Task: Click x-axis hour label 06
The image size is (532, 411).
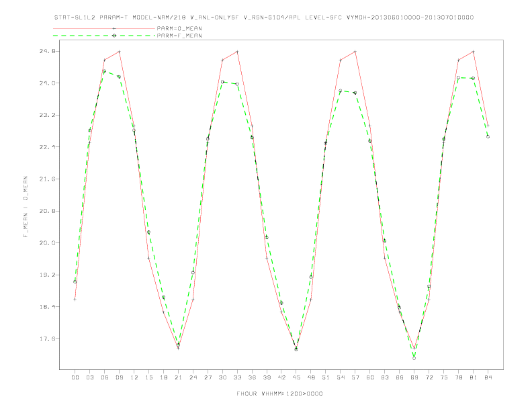Action: click(105, 377)
